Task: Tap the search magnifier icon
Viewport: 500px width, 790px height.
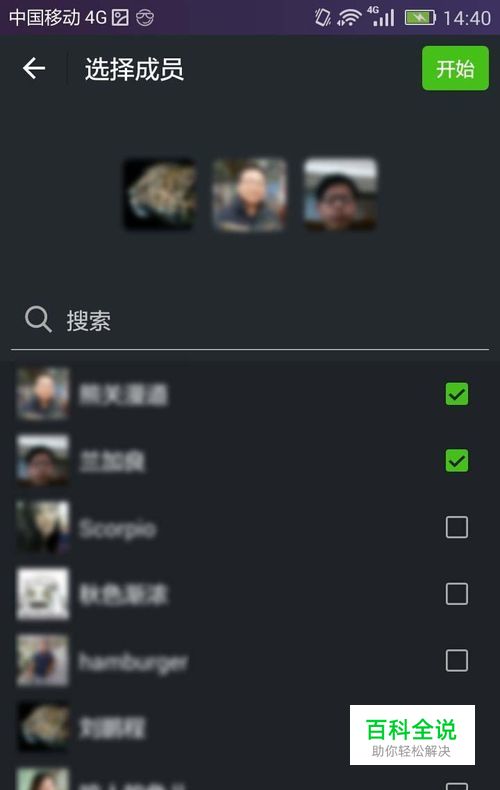Action: tap(38, 319)
